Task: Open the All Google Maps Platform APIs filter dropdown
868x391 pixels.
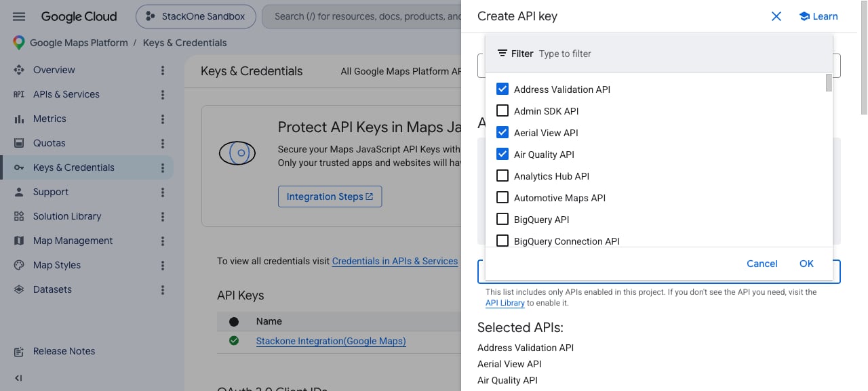Action: (x=400, y=71)
